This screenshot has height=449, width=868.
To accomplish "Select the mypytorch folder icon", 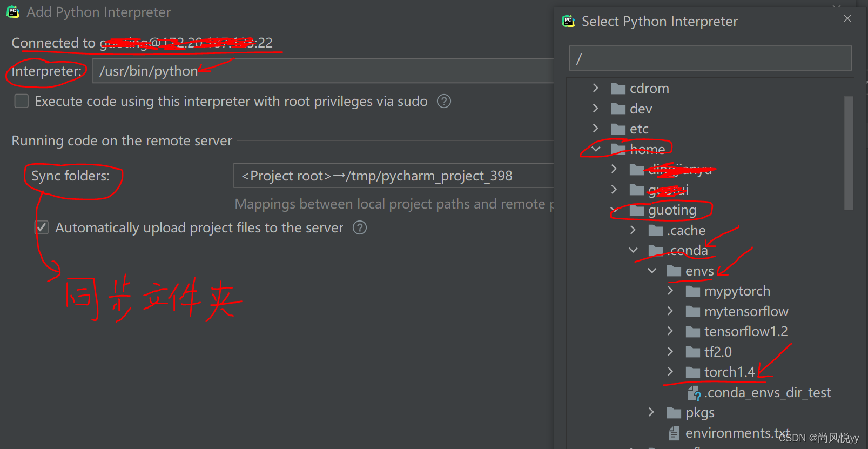I will tap(693, 292).
